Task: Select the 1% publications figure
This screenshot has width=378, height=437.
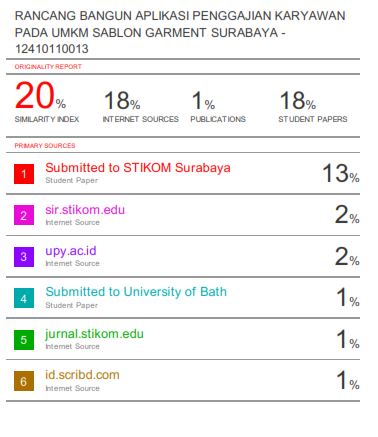Action: click(203, 101)
